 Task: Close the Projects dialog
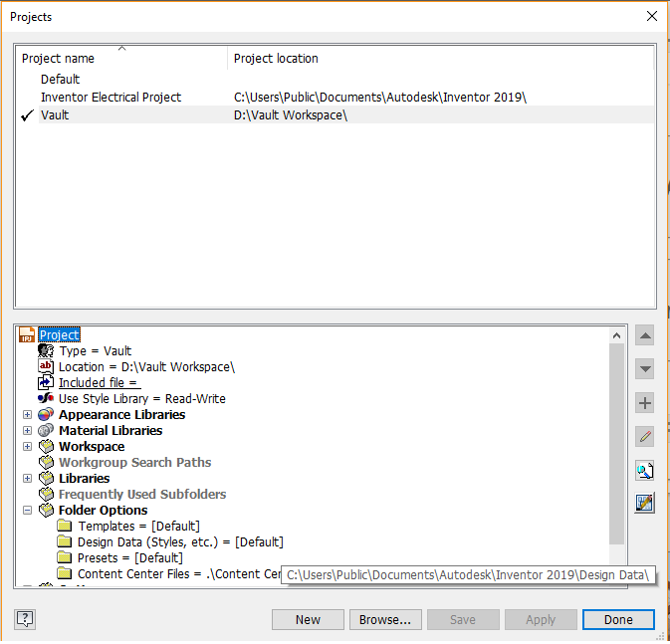coord(652,16)
